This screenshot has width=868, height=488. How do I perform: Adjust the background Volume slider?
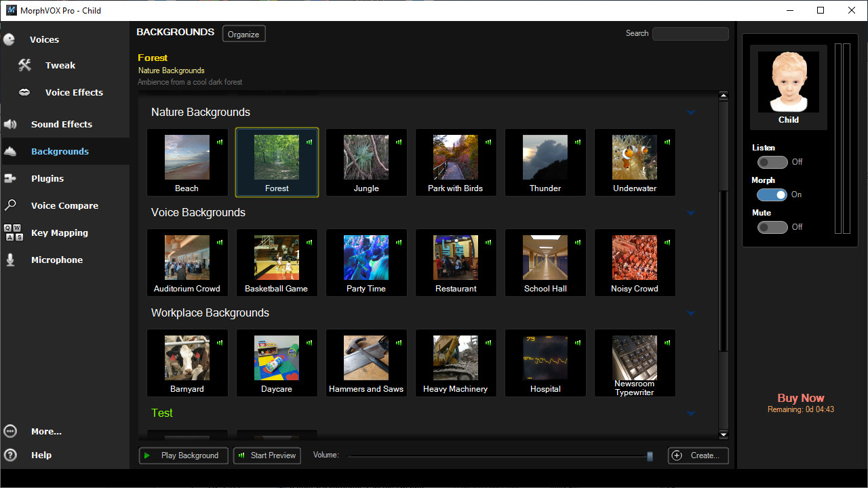click(x=648, y=455)
